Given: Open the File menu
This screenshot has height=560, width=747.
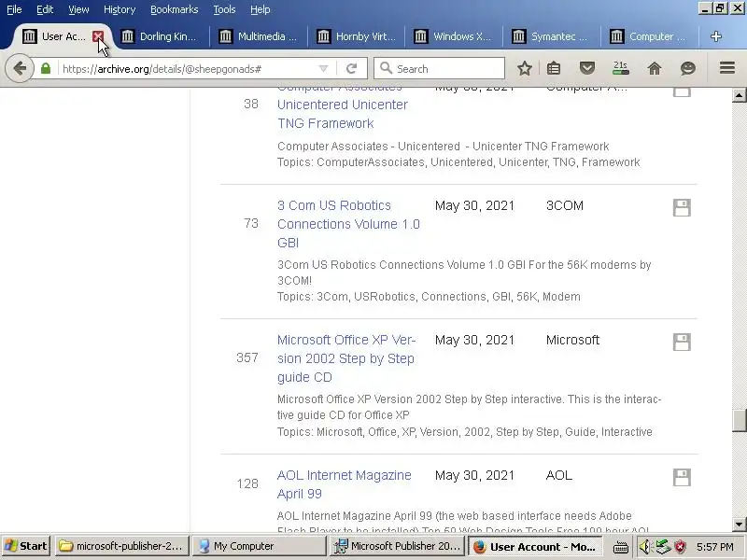Looking at the screenshot, I should point(14,9).
